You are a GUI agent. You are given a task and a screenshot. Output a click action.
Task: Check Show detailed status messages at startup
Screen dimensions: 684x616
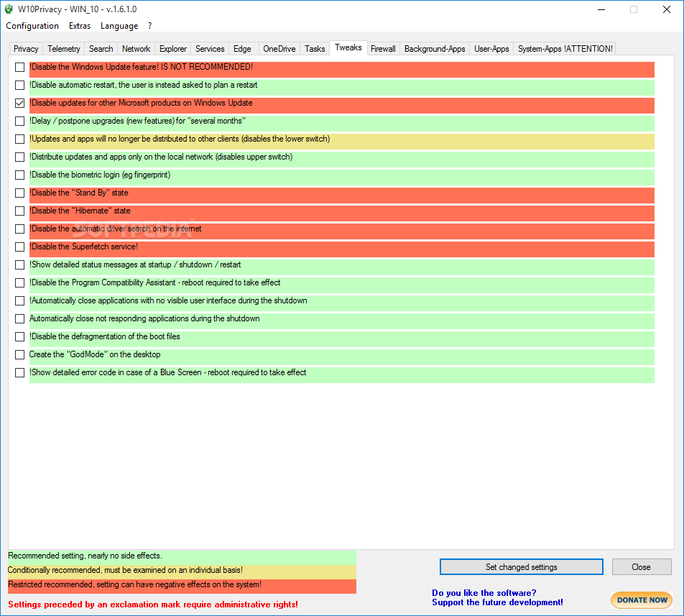point(19,265)
